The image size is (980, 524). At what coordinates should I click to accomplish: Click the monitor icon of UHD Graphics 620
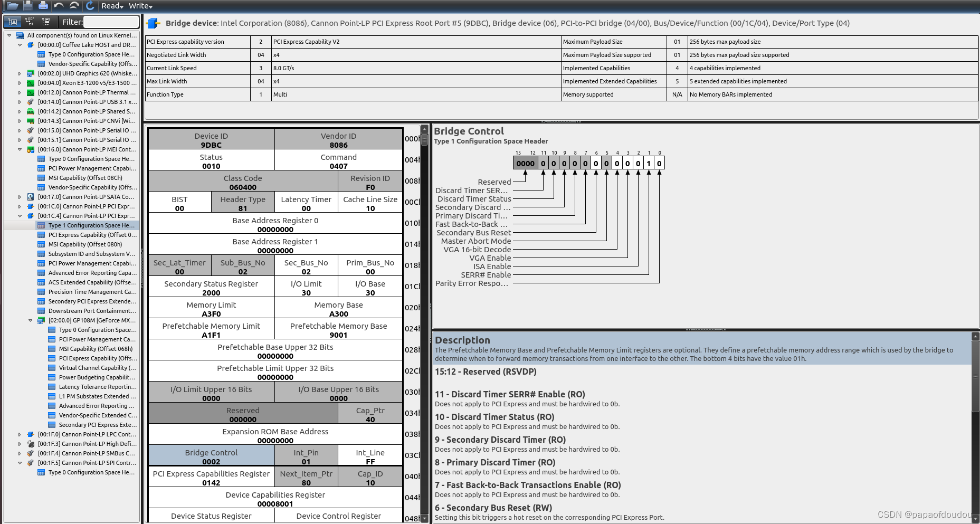tap(31, 73)
